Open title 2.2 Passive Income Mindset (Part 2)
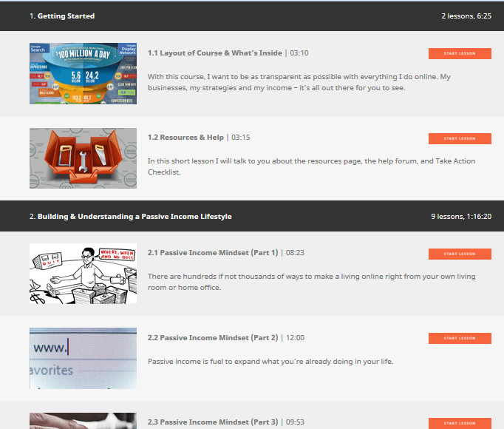504x429 pixels. pos(213,337)
